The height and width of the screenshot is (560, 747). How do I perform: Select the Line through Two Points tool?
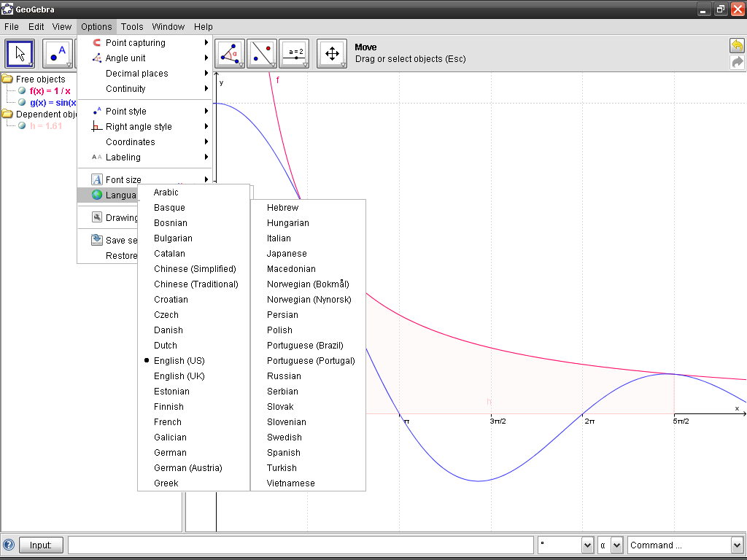click(x=262, y=53)
